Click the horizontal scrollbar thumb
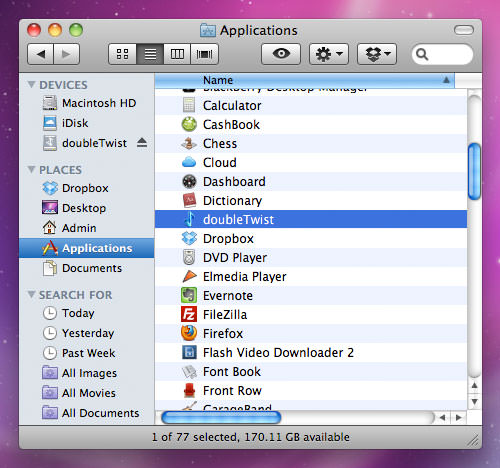 (221, 417)
